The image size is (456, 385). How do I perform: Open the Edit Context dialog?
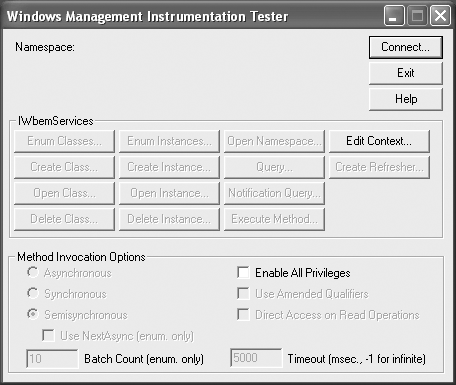point(379,141)
